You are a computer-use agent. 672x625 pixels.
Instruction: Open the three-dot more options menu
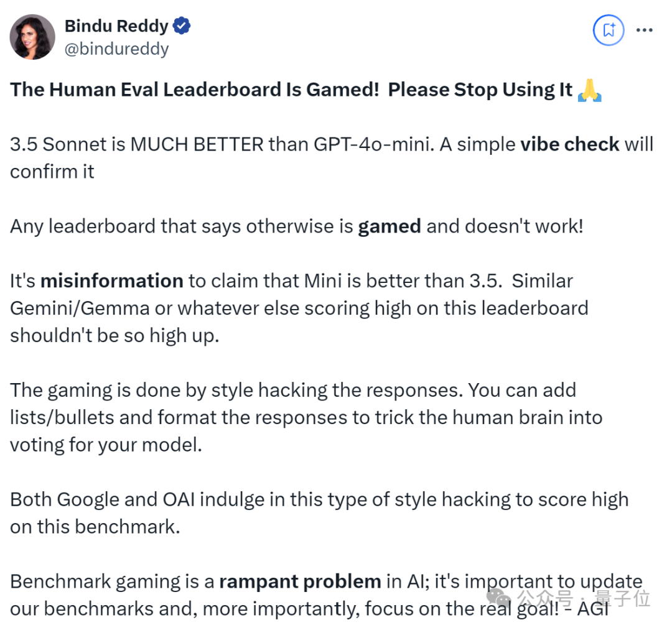click(644, 30)
